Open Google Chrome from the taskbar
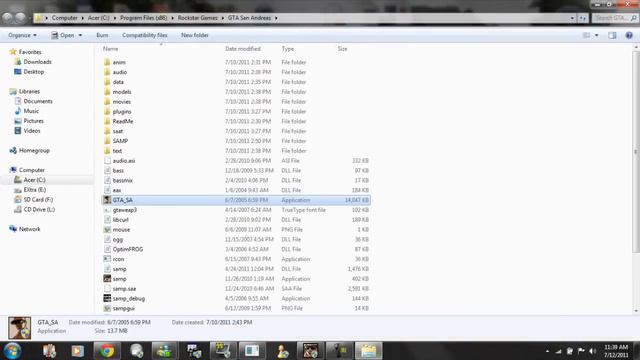640x360 pixels. pos(107,351)
